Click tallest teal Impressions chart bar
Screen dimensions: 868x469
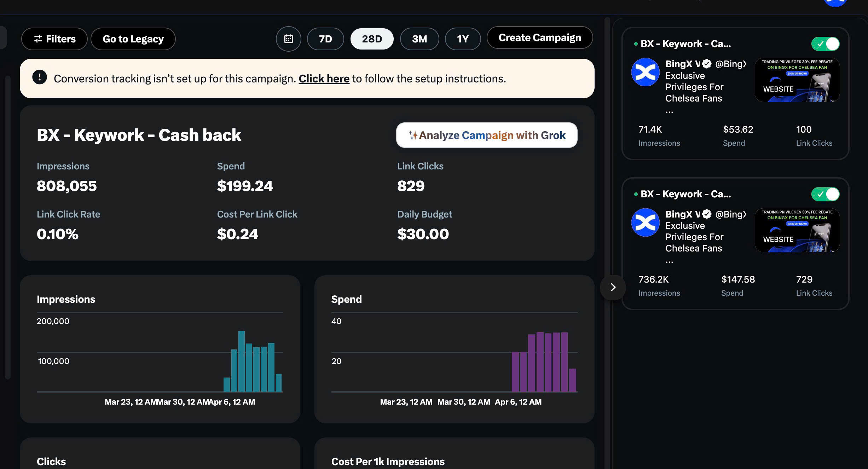point(242,361)
